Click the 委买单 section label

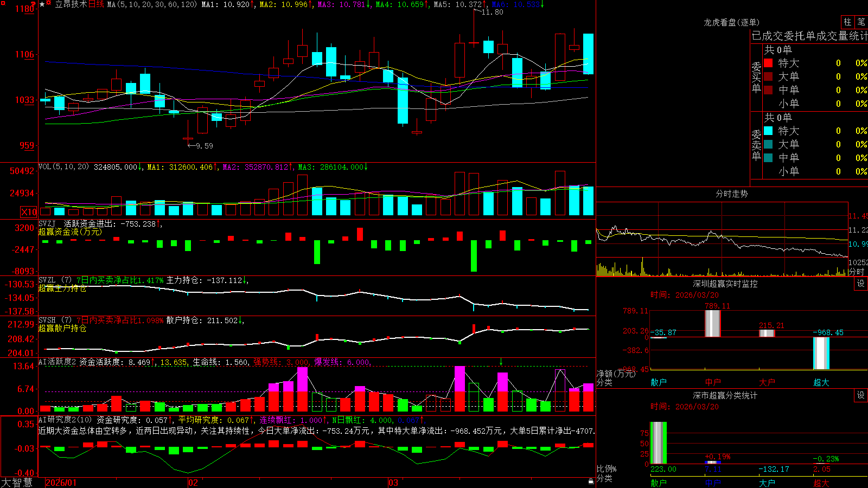756,77
